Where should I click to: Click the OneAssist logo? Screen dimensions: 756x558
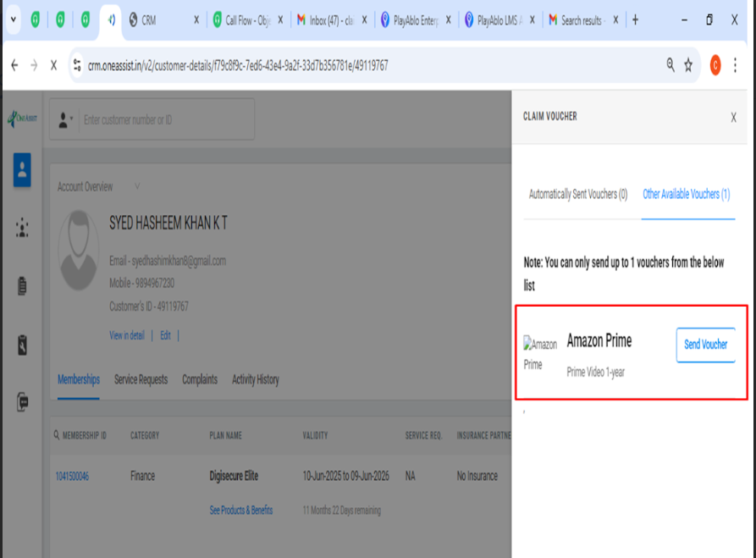coord(22,119)
